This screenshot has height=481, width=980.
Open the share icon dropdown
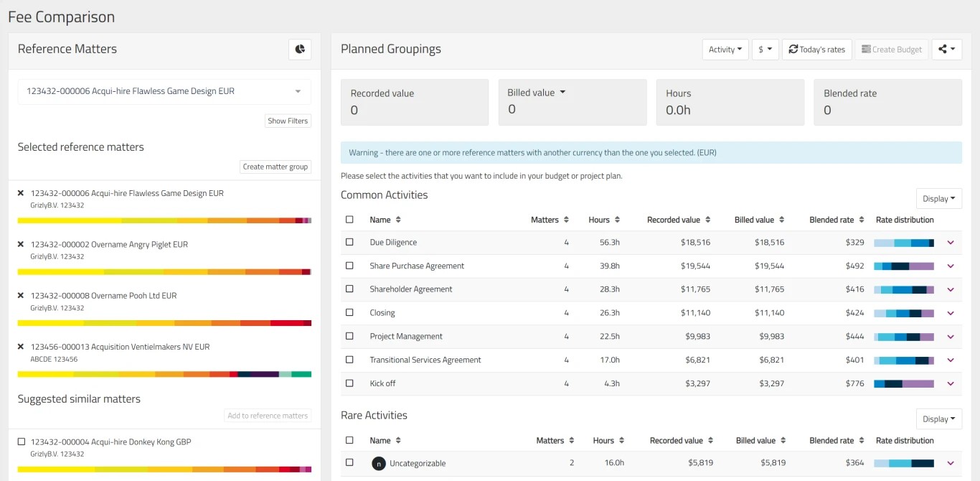946,50
